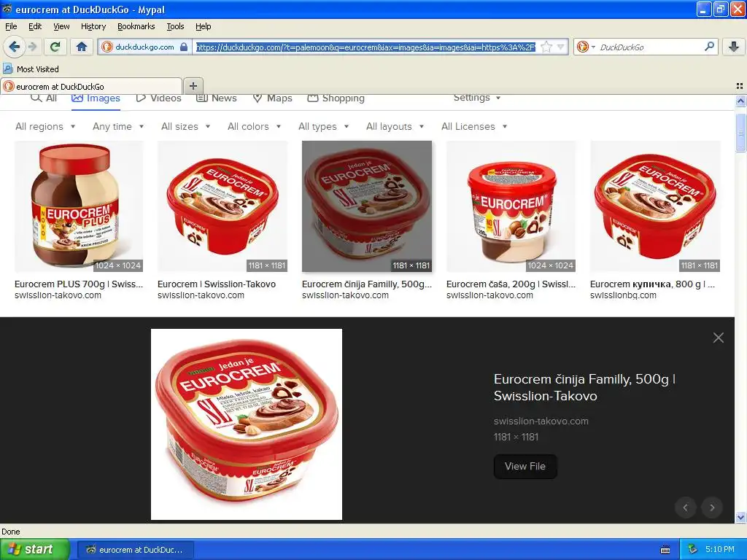Open the home page via house icon
This screenshot has width=747, height=560.
point(82,47)
